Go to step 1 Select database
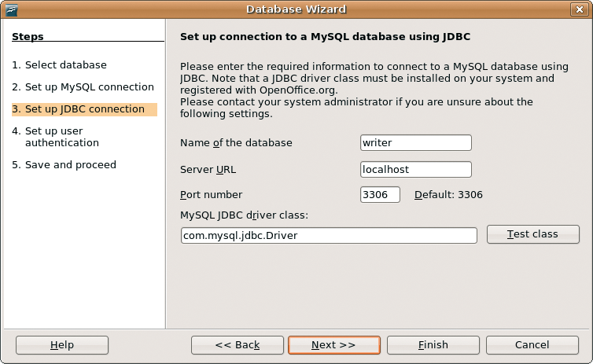Image resolution: width=593 pixels, height=364 pixels. (x=59, y=65)
